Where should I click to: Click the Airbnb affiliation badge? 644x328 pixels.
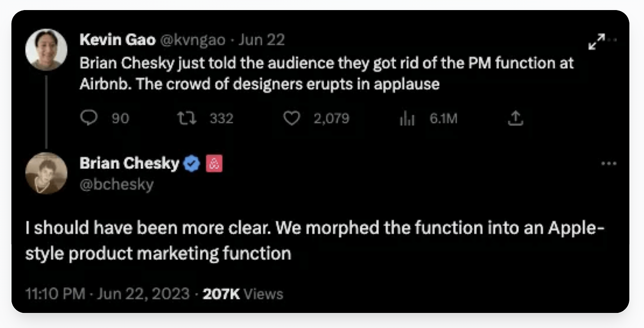pyautogui.click(x=214, y=163)
